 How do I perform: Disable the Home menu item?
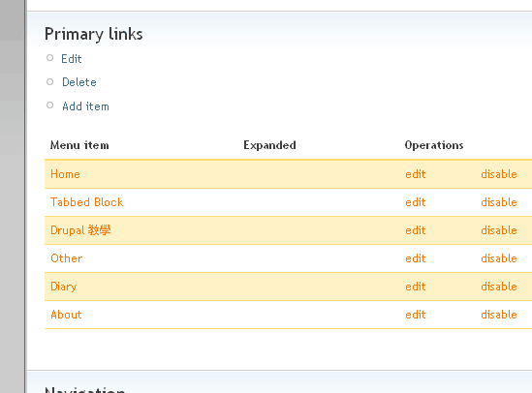[x=499, y=174]
